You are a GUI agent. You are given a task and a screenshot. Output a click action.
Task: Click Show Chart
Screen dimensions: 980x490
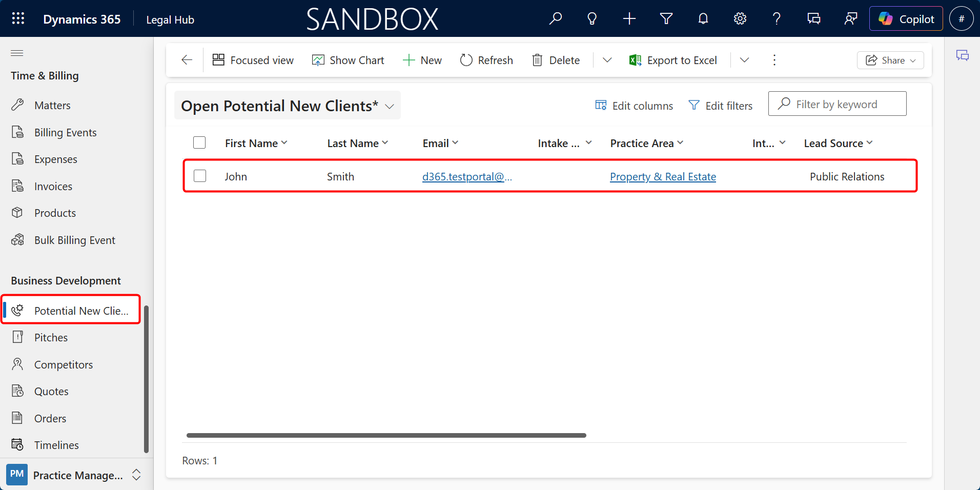point(348,60)
